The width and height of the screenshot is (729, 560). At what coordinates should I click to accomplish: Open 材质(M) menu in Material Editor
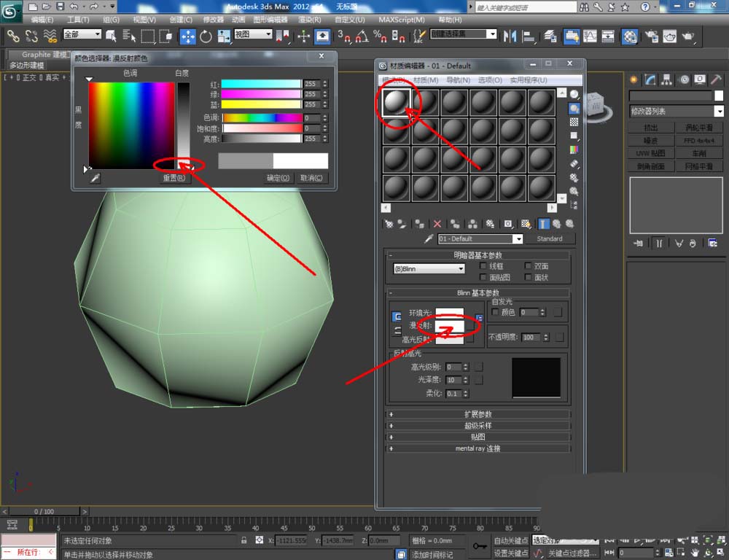click(426, 80)
